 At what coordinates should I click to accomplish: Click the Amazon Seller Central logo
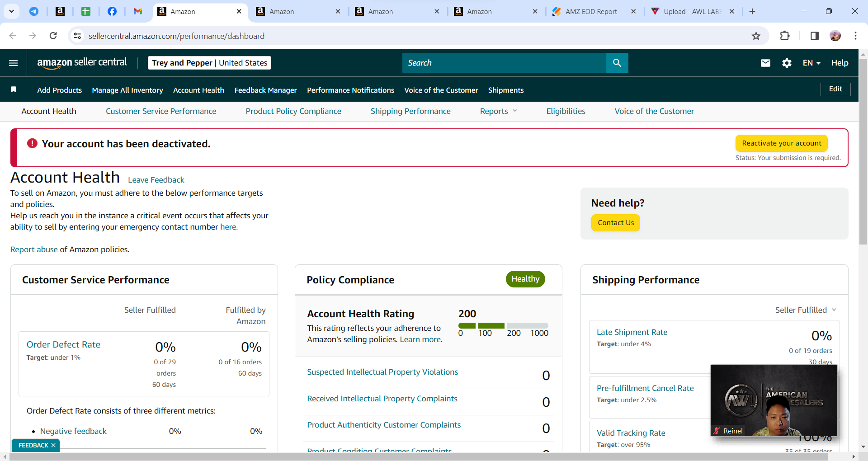(82, 63)
